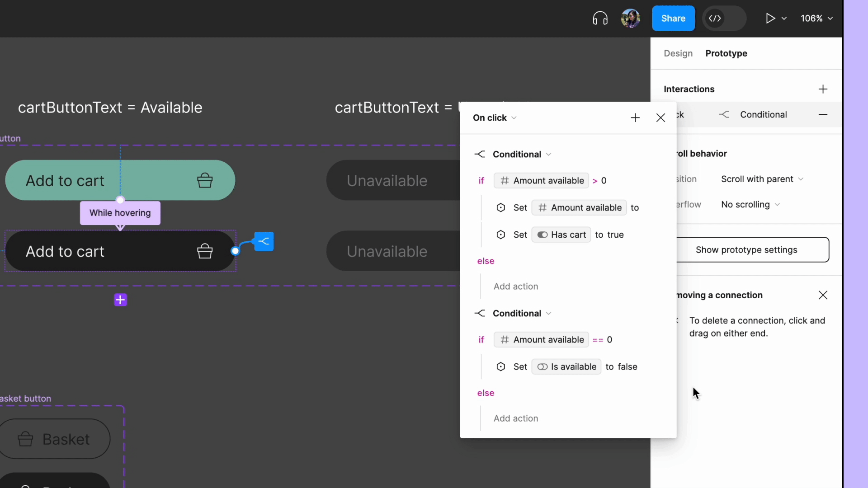Click the blue conditional connection node on canvas

point(264,241)
